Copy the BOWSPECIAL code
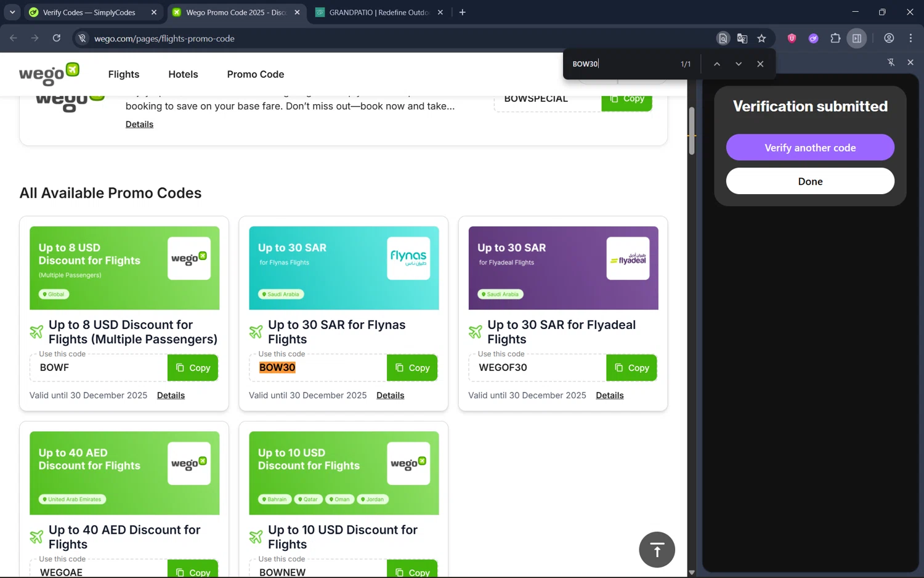Viewport: 924px width, 578px height. point(626,102)
